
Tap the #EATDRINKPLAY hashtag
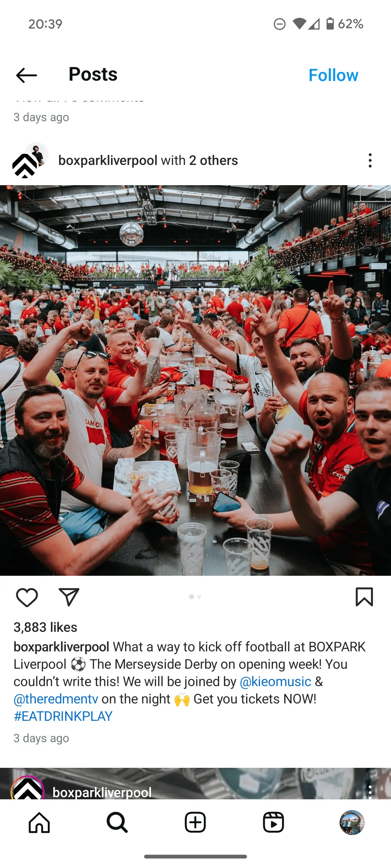[63, 716]
